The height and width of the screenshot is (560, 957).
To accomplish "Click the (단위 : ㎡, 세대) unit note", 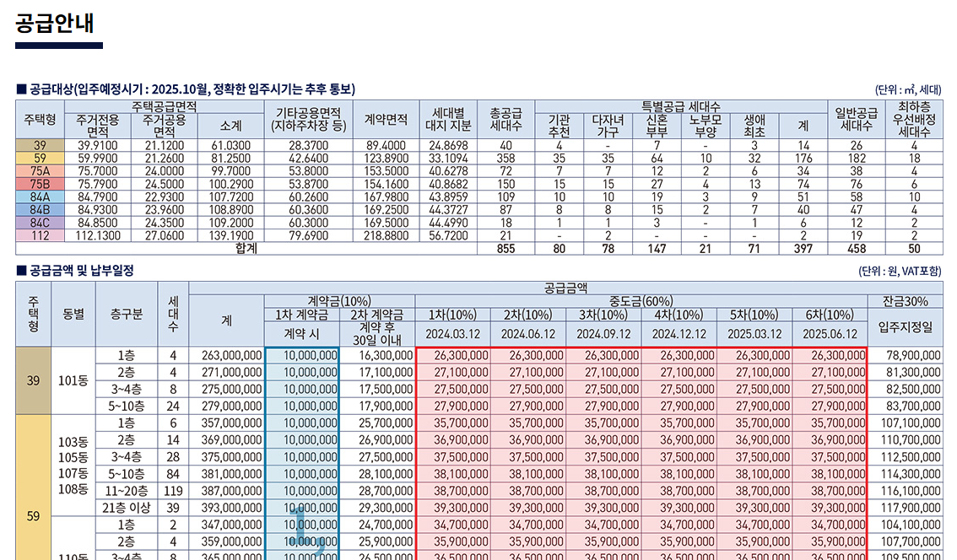I will click(x=908, y=89).
